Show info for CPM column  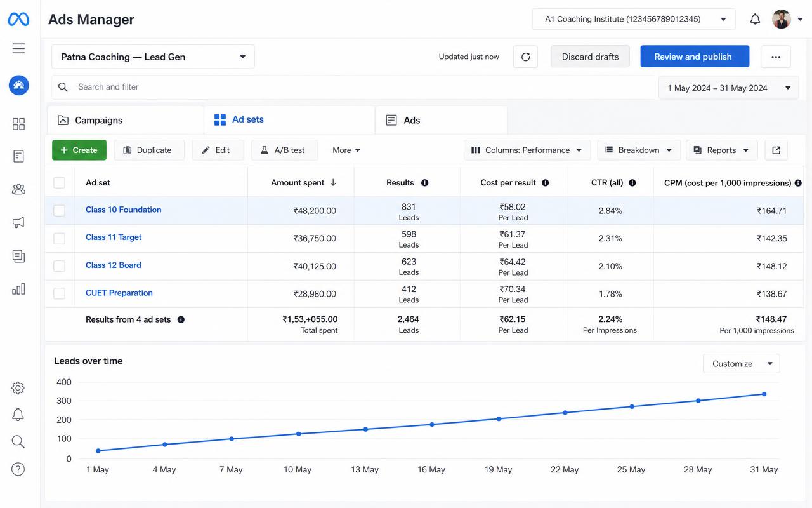798,183
